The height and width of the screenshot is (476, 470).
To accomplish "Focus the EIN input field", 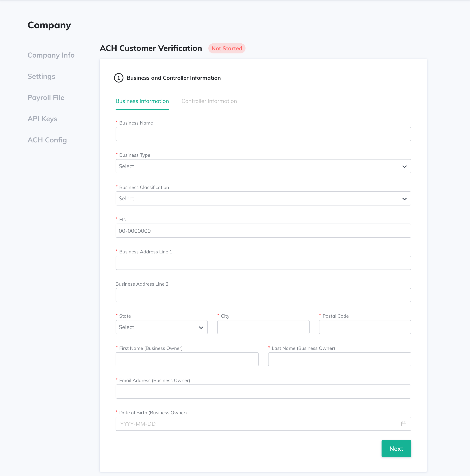I will tap(263, 231).
